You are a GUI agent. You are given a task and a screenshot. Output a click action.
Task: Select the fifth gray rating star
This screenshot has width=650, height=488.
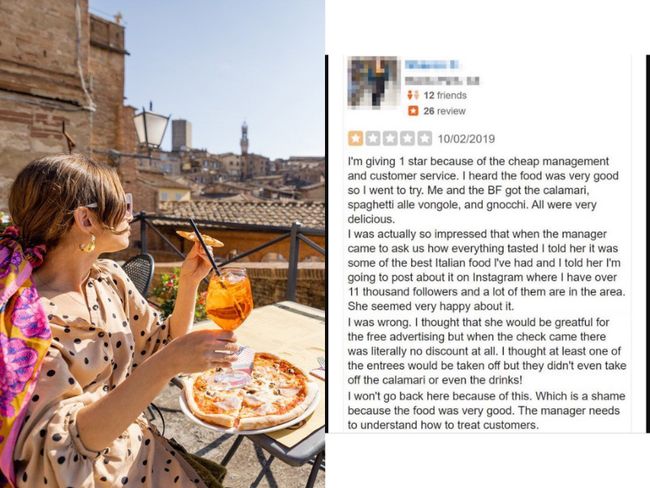tap(424, 138)
